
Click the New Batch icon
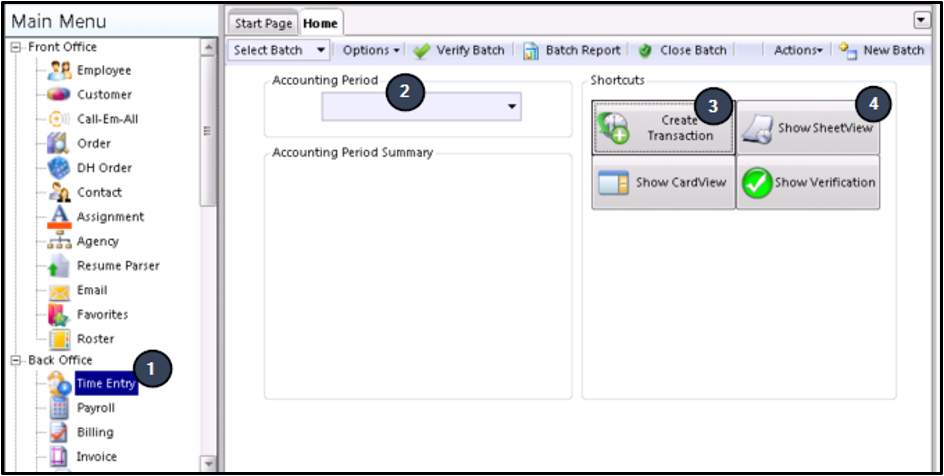(848, 51)
